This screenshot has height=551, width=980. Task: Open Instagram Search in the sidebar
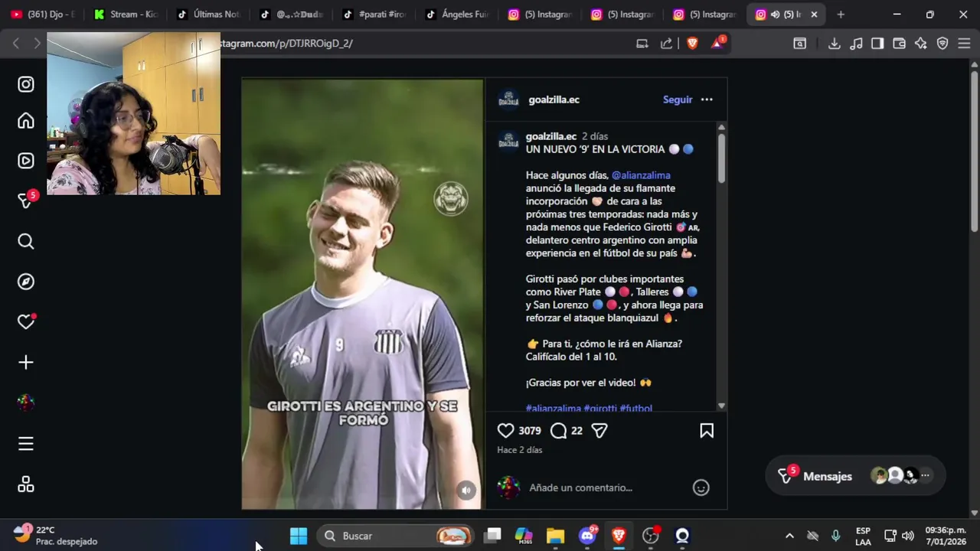[26, 242]
